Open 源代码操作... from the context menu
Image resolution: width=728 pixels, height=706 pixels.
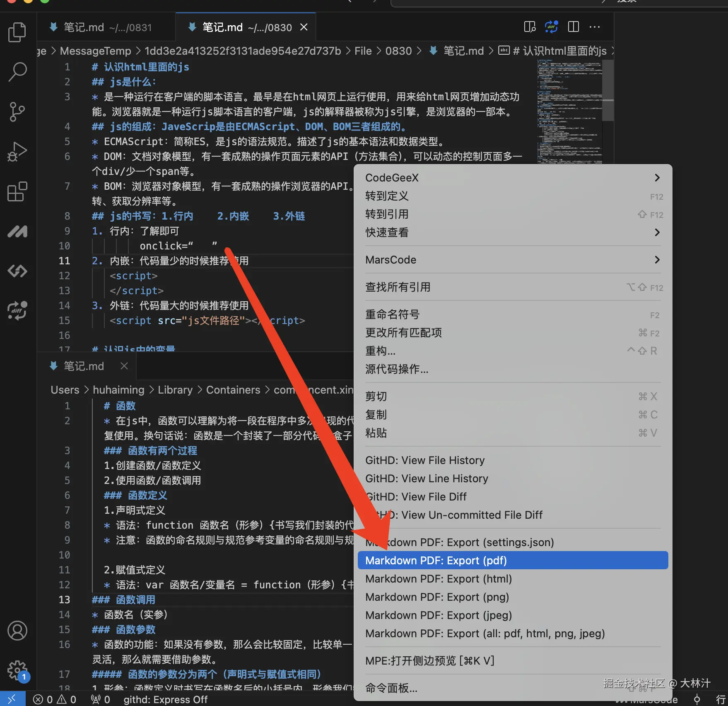pyautogui.click(x=513, y=369)
